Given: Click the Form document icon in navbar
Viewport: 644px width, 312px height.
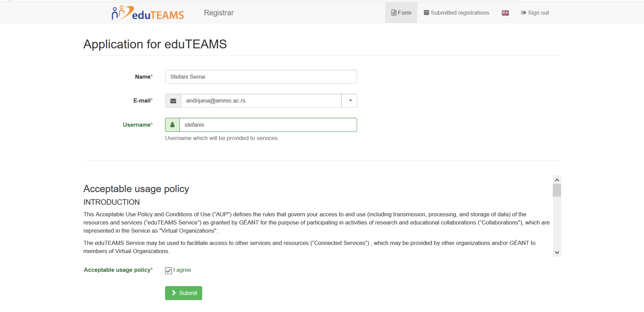Looking at the screenshot, I should (394, 13).
